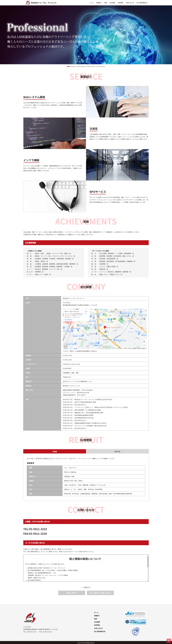Zoom in on the Google map
Screen dimensions: 172x644
pyautogui.click(x=144, y=341)
